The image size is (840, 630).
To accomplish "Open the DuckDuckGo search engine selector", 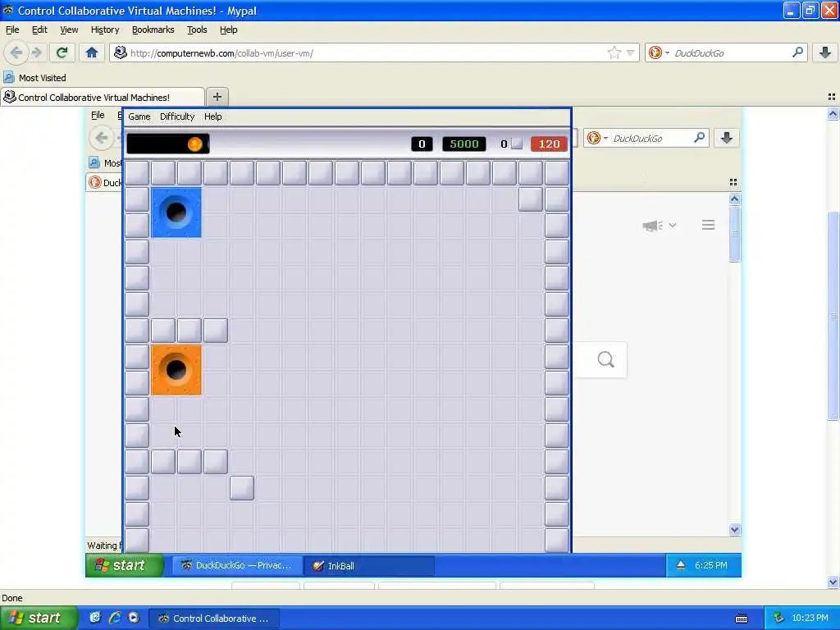I will pos(659,52).
